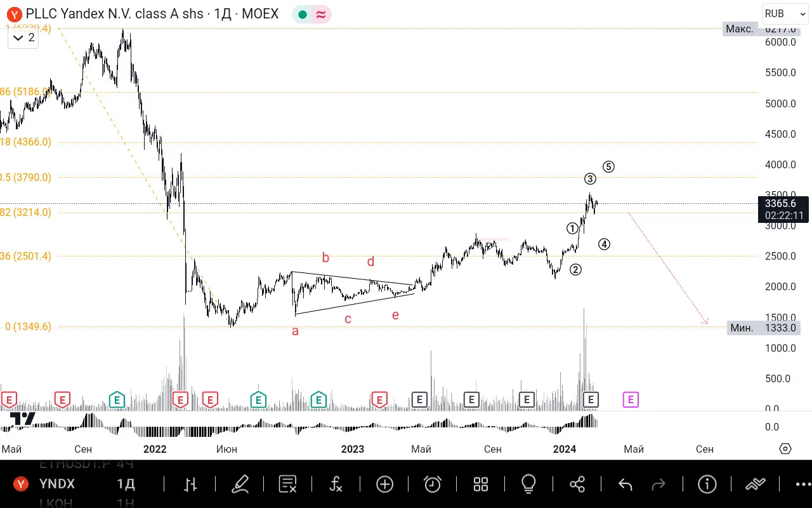Click the Макс. price label
This screenshot has height=508, width=812.
pos(740,29)
